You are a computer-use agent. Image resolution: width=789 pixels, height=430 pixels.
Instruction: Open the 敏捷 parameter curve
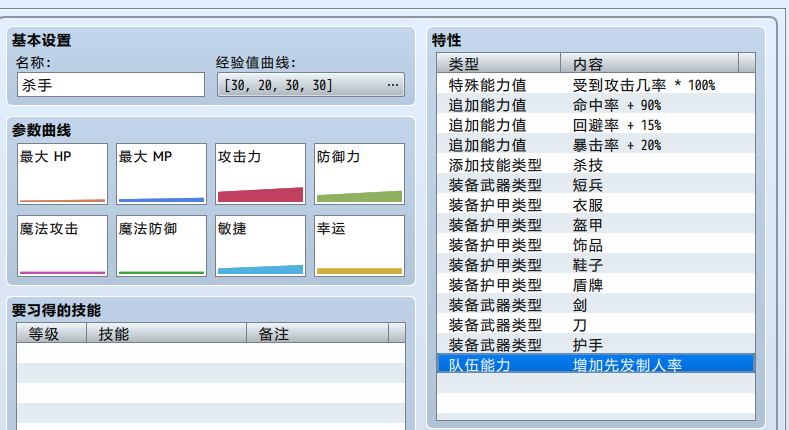261,246
